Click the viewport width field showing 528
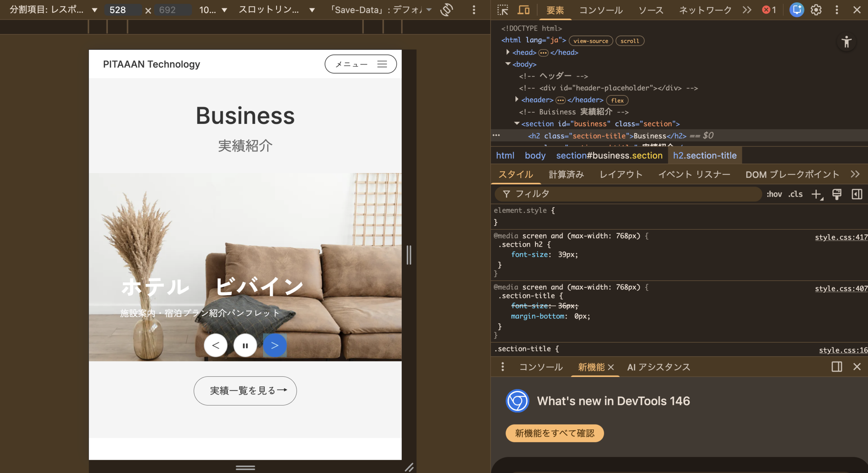The image size is (868, 473). click(x=122, y=10)
